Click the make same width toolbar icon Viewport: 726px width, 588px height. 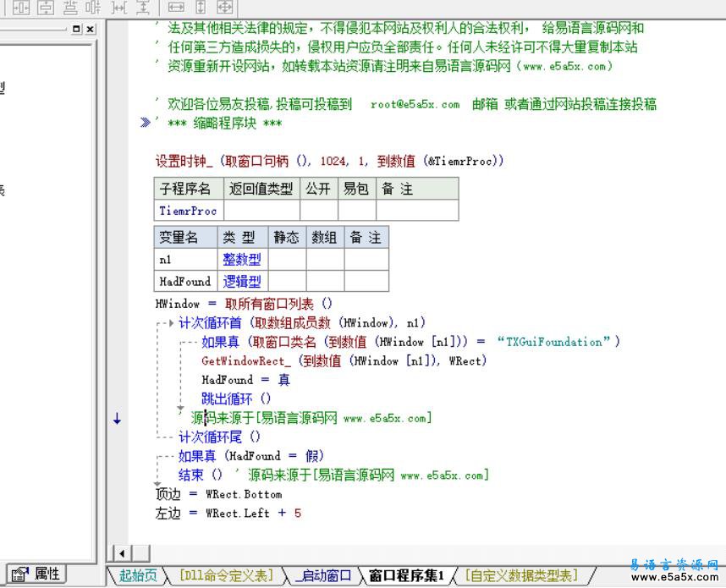(x=176, y=7)
